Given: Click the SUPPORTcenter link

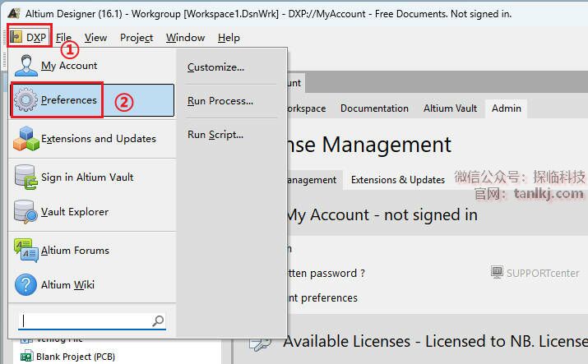Looking at the screenshot, I should tap(543, 274).
